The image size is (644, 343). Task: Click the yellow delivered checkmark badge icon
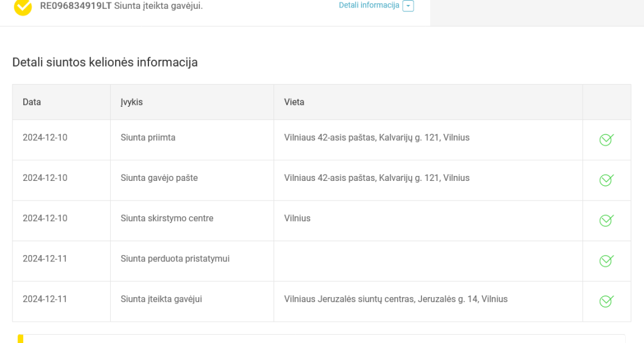pos(23,7)
